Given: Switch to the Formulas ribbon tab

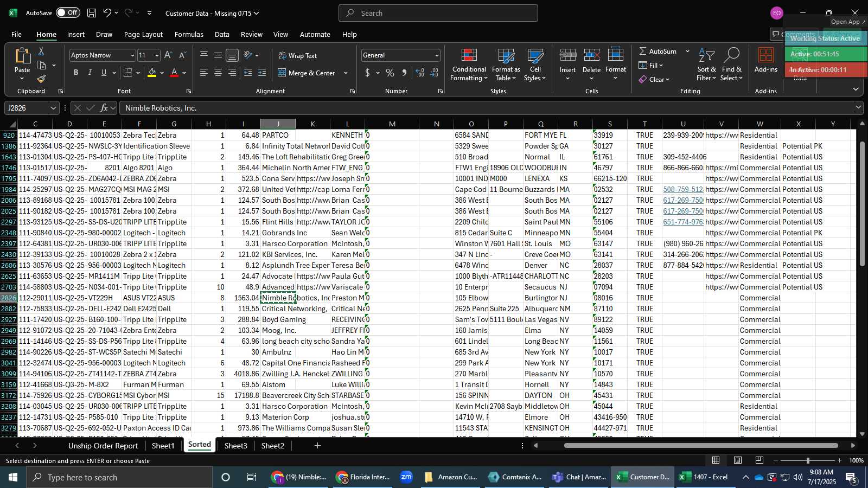Looking at the screenshot, I should (x=189, y=34).
